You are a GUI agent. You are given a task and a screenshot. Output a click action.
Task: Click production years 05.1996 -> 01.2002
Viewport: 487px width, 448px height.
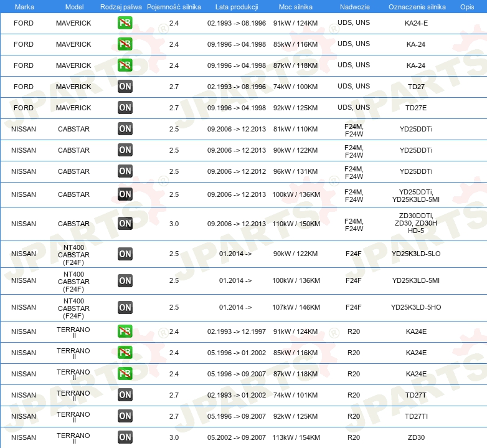[x=237, y=353]
